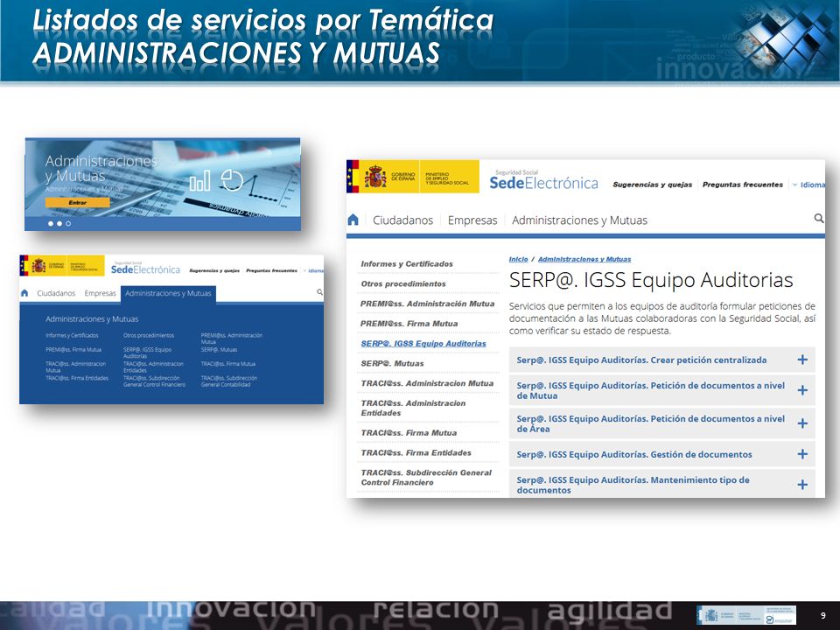Open 'Informes y Certificados' in the left sidebar
Viewport: 840px width, 630px height.
coord(407,263)
